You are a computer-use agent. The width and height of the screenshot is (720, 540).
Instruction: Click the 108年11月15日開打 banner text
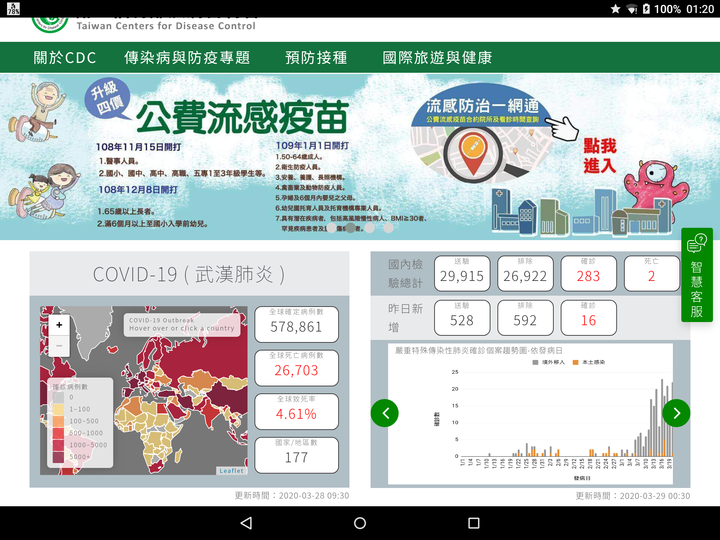[x=138, y=147]
